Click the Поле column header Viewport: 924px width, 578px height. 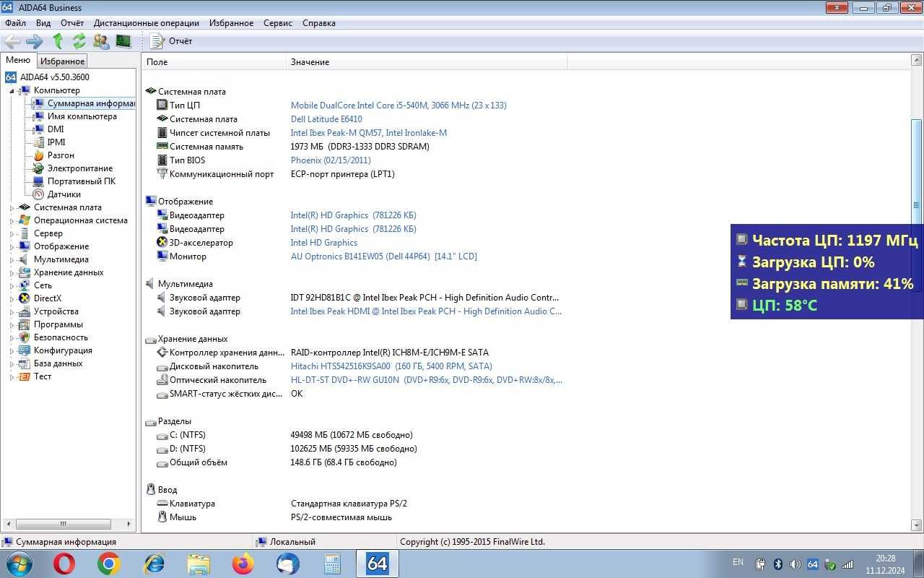[x=214, y=62]
